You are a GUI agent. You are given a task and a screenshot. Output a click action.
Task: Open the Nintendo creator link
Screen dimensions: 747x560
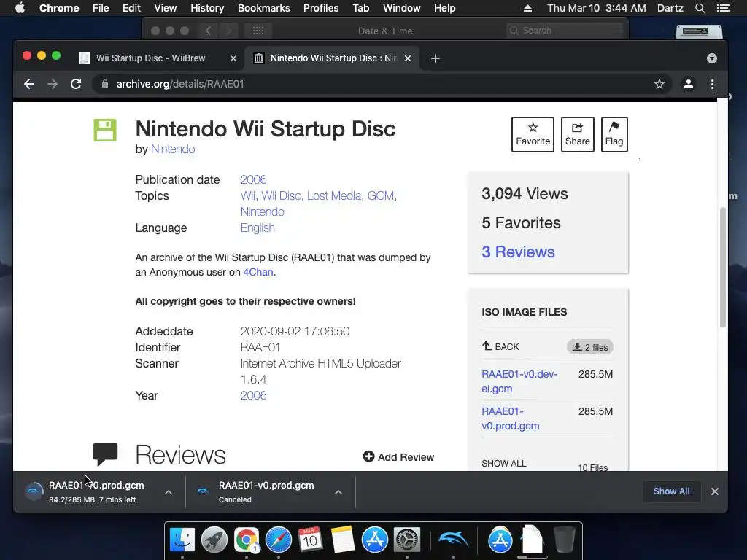pos(173,149)
